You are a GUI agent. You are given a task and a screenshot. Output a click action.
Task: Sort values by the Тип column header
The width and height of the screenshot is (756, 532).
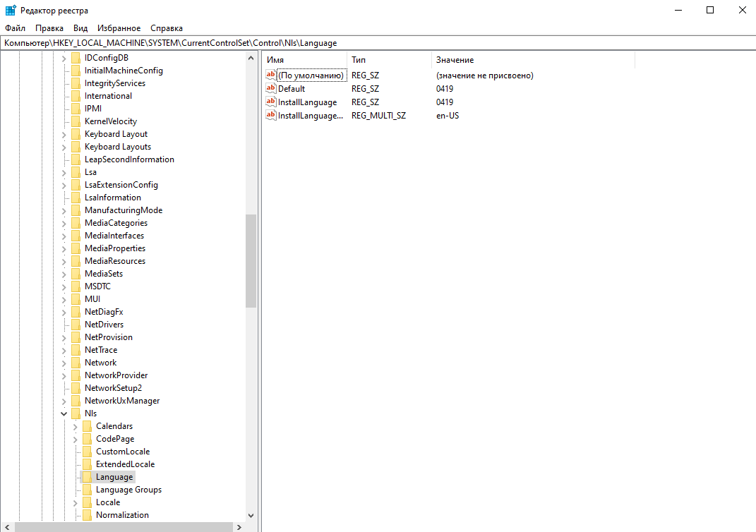[x=389, y=60]
